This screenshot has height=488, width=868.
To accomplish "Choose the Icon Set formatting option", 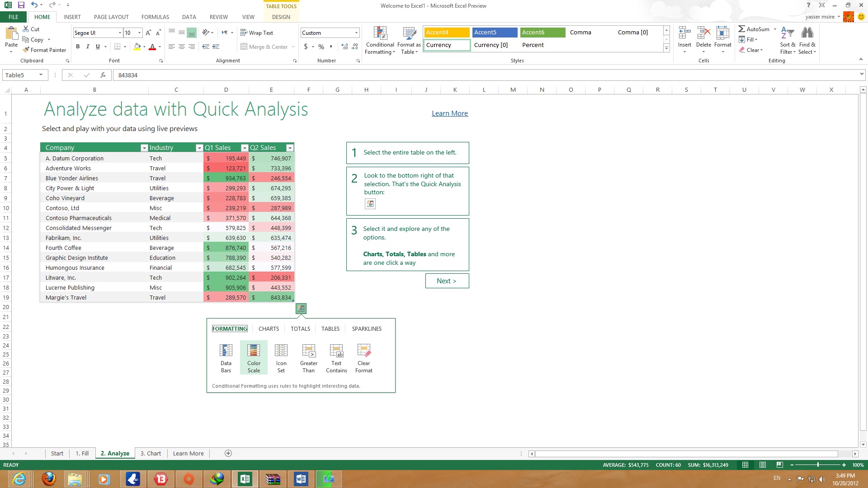I will click(x=281, y=358).
